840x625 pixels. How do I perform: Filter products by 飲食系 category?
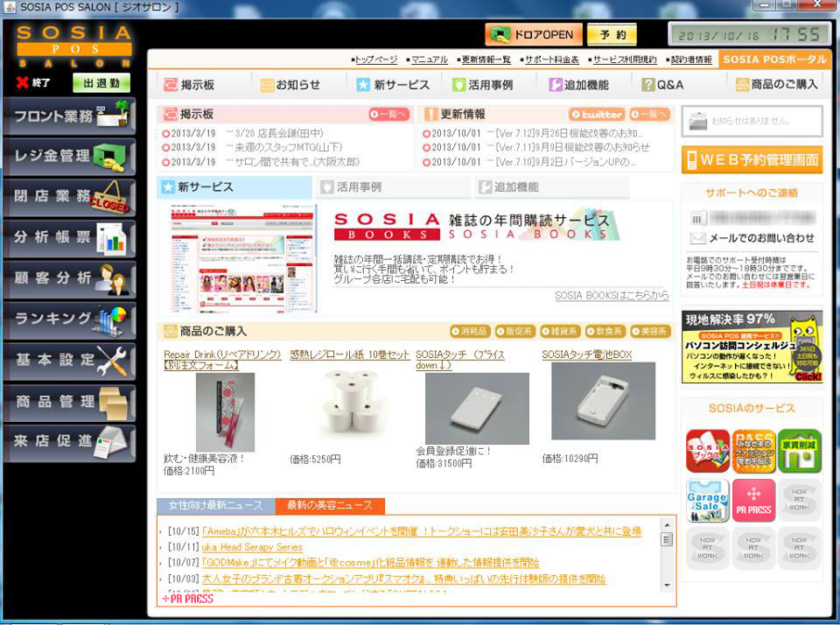(605, 331)
